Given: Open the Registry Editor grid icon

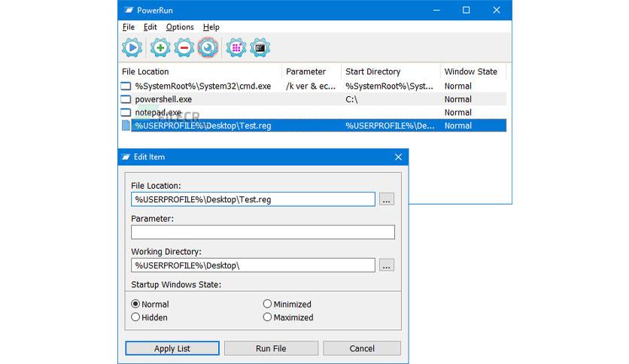Looking at the screenshot, I should [x=236, y=47].
